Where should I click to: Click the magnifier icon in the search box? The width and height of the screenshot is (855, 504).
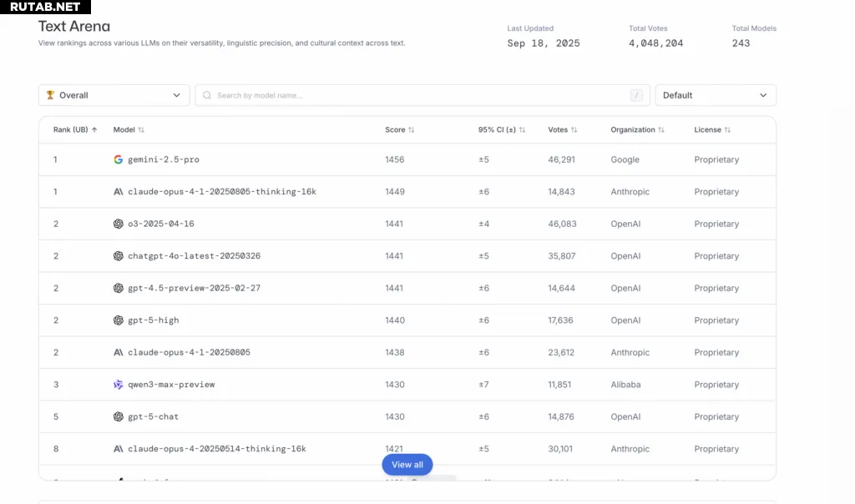207,95
